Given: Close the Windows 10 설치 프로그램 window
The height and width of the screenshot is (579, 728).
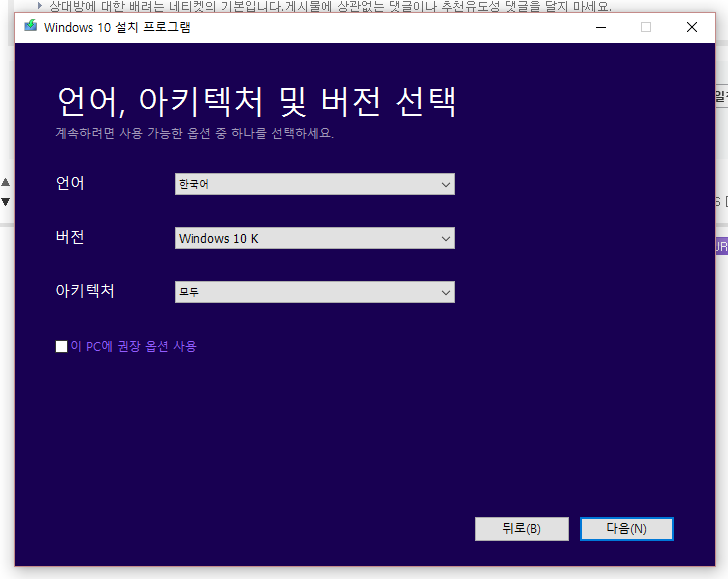Looking at the screenshot, I should click(x=692, y=27).
